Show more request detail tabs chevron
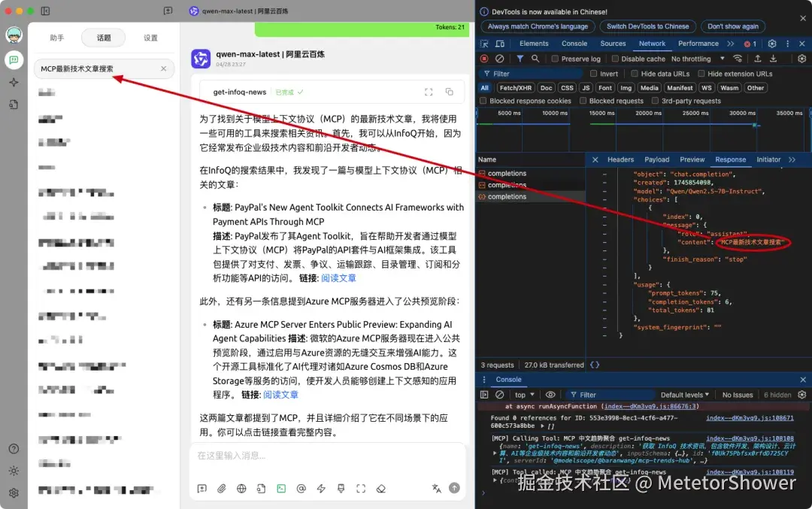Screen dimensions: 812x509 tap(792, 160)
